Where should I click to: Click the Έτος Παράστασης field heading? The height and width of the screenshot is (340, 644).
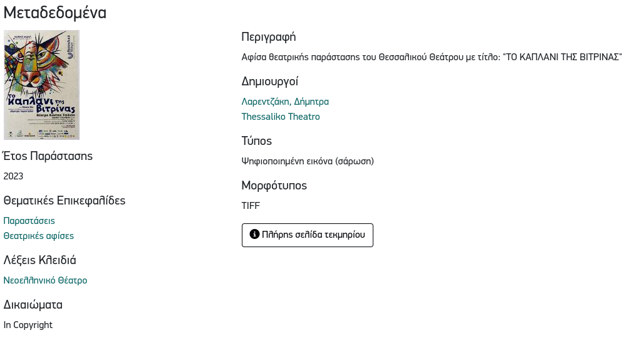pyautogui.click(x=48, y=156)
